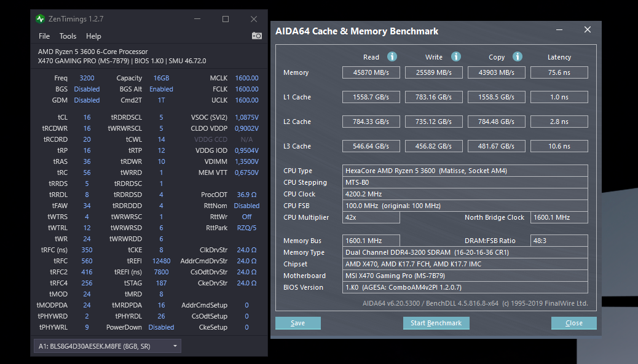This screenshot has height=364, width=638.
Task: Click Motherboard field MSI X470 Gaming Pro
Action: coord(465,276)
